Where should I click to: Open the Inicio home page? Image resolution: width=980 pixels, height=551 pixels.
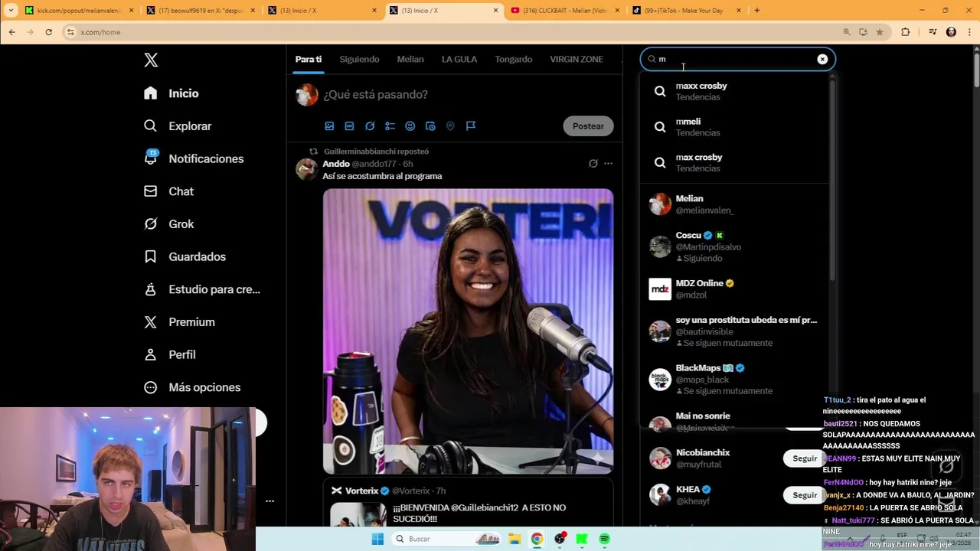pos(171,93)
